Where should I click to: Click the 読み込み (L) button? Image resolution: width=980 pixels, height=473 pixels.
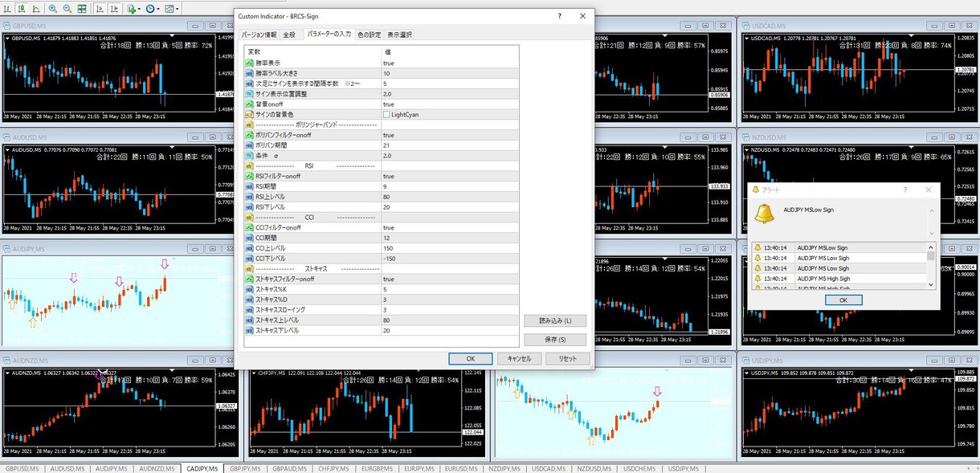click(x=555, y=320)
